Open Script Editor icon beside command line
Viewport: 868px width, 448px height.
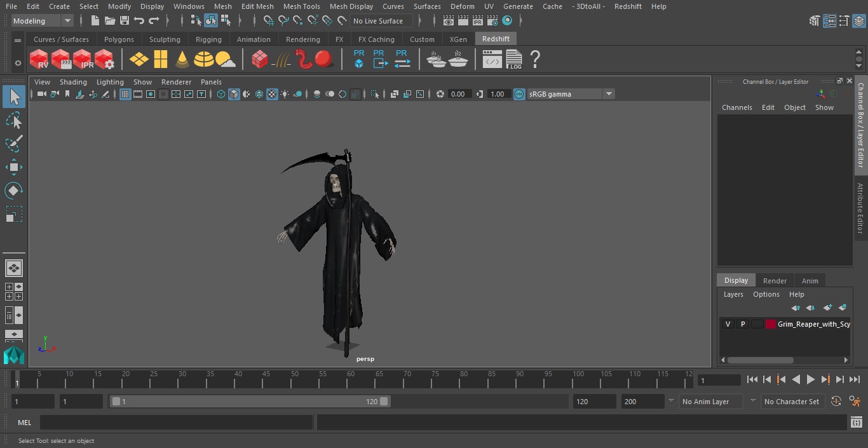click(855, 423)
